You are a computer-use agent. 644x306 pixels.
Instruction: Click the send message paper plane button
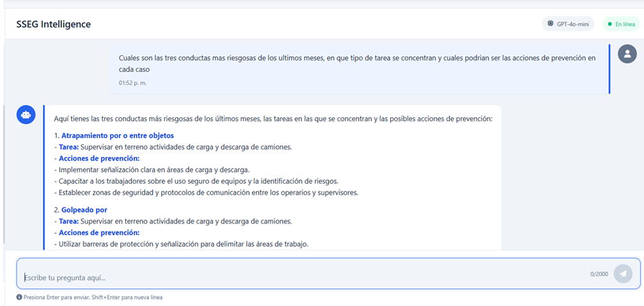(x=623, y=274)
